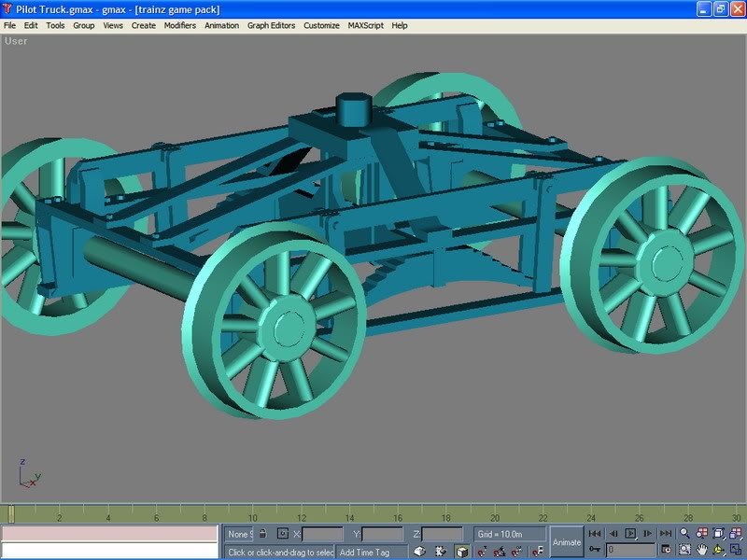The image size is (747, 560).
Task: Click the current frame number field
Action: coord(631,551)
